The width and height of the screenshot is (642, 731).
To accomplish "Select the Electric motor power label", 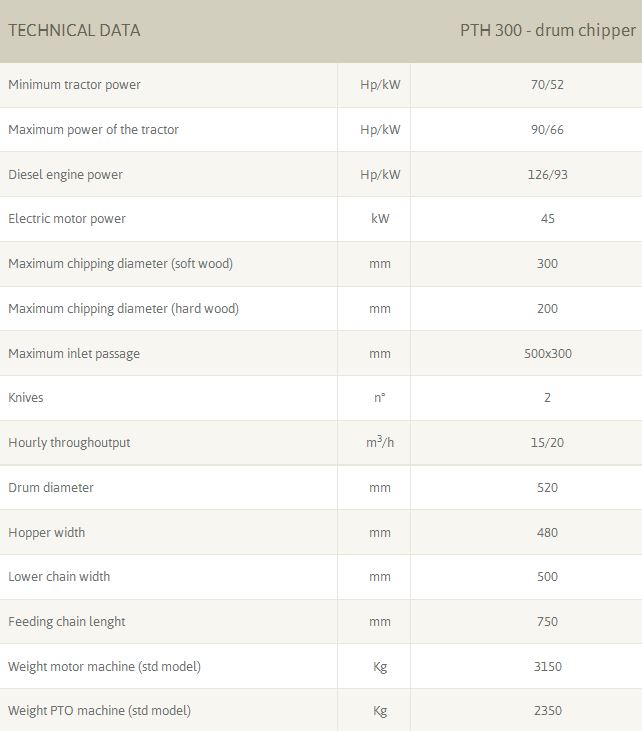I will point(67,219).
